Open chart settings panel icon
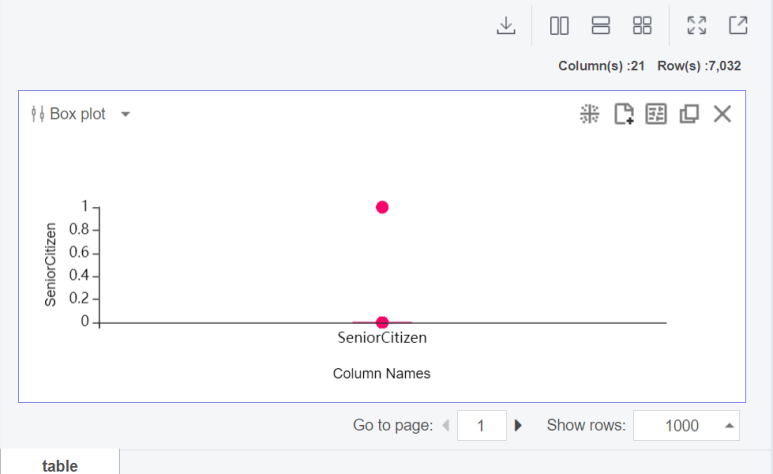This screenshot has height=474, width=773. click(656, 114)
